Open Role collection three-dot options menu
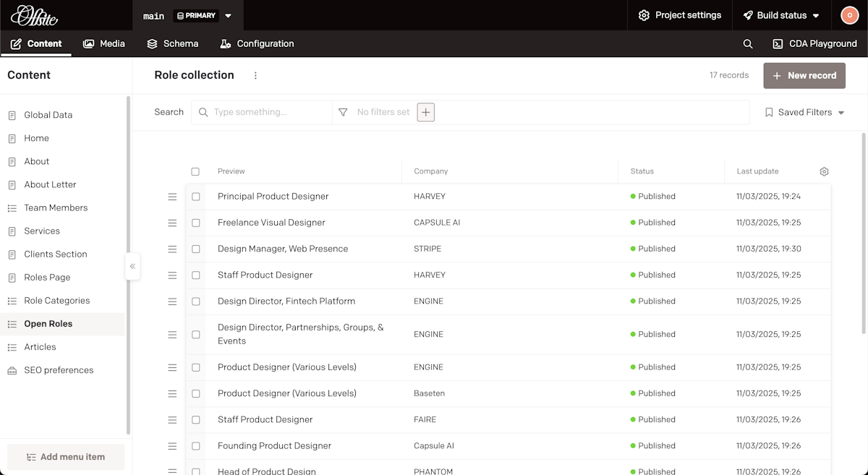The width and height of the screenshot is (868, 475). [x=255, y=76]
